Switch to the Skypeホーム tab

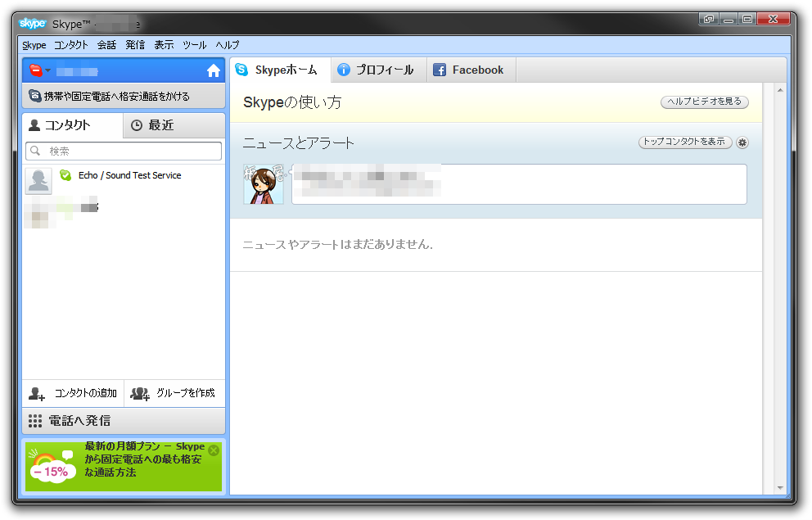(x=280, y=70)
